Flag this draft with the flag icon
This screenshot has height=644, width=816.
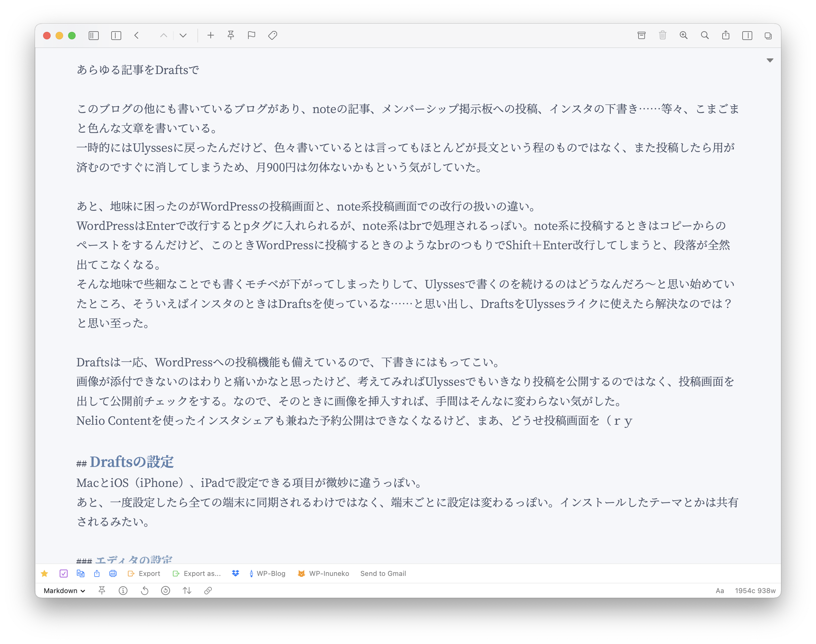(251, 35)
